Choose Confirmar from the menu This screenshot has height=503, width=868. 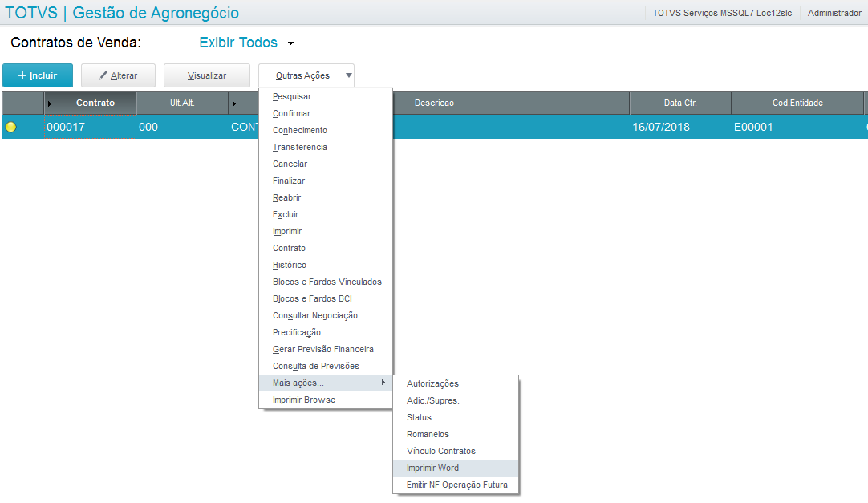click(x=326, y=113)
